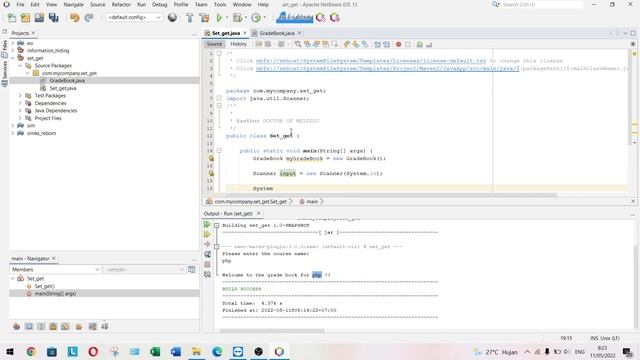
Task: Select the Projects panel tab
Action: (20, 33)
